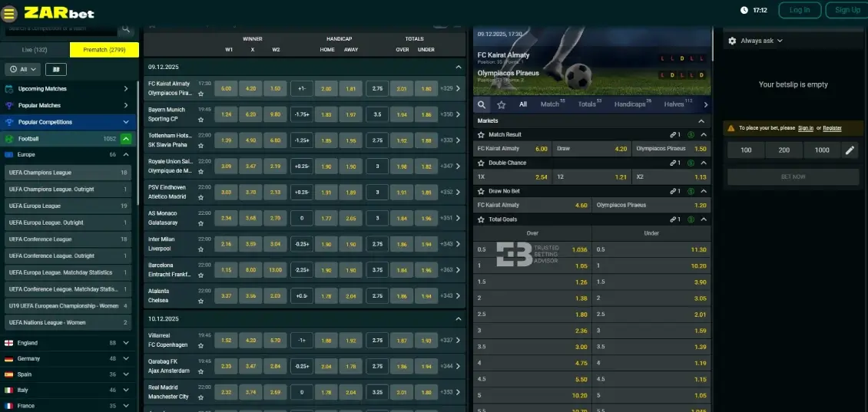Open the Halves markets tab

point(678,104)
